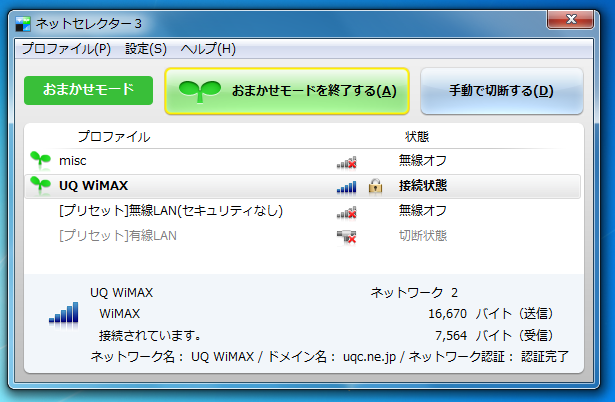This screenshot has height=402, width=615.
Task: Open the 設定(S) menu
Action: tap(146, 48)
